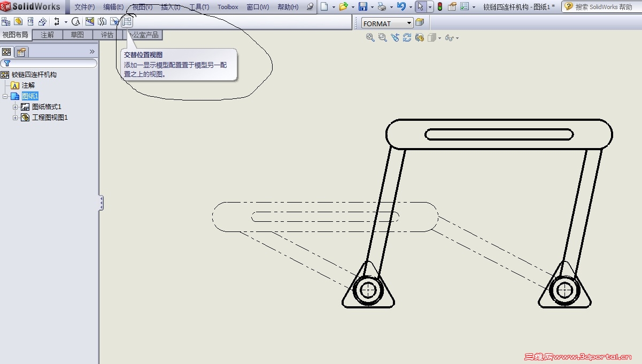Expand the 图纸格式1 tree node
Image resolution: width=642 pixels, height=364 pixels.
[16, 107]
